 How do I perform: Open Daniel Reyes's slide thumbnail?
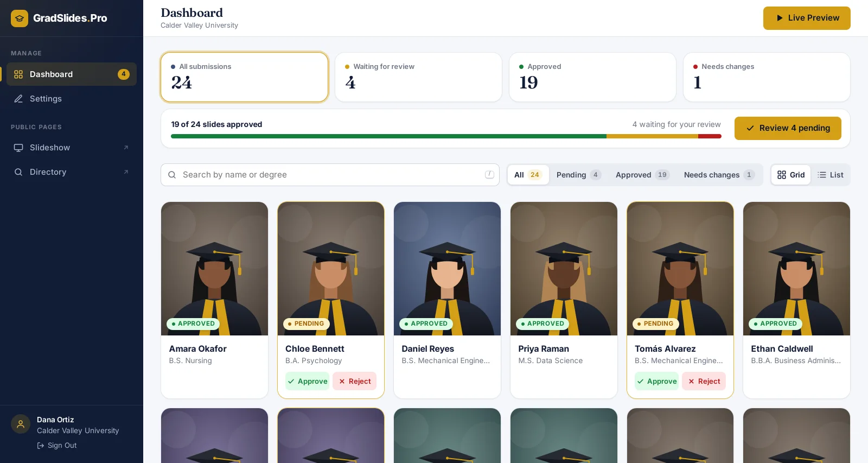pos(447,269)
